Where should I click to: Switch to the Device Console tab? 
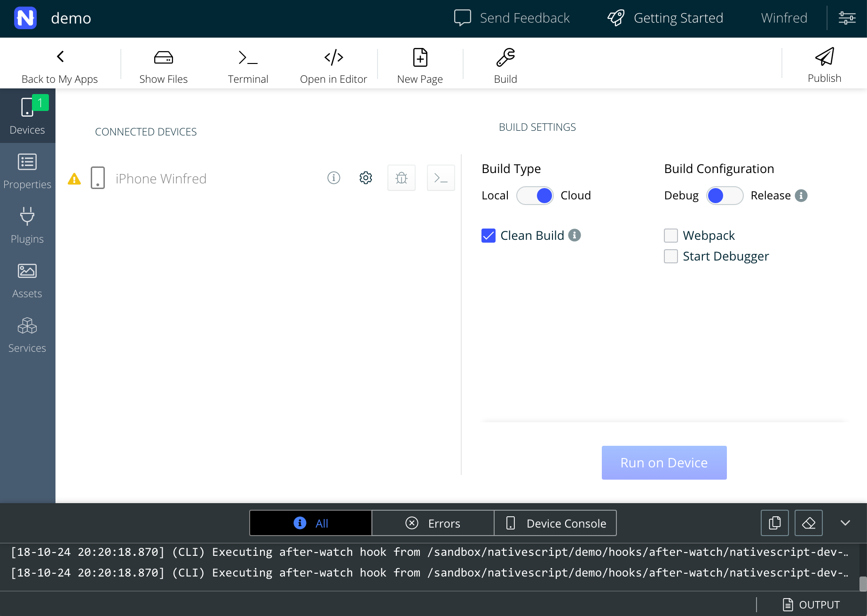coord(555,523)
